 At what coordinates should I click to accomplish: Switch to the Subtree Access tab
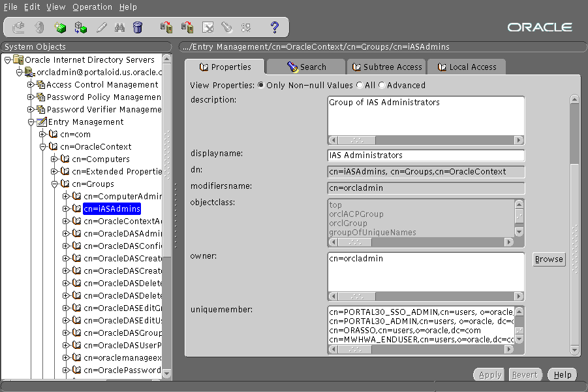click(x=386, y=67)
